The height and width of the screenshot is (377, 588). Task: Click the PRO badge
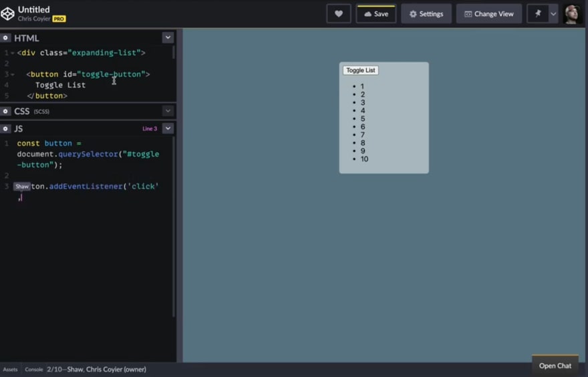[x=59, y=19]
